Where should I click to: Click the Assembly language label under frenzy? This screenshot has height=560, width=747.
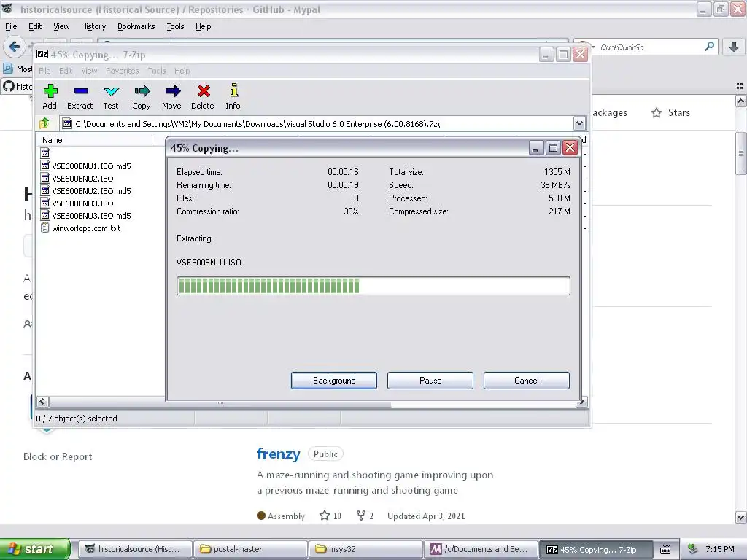(286, 516)
